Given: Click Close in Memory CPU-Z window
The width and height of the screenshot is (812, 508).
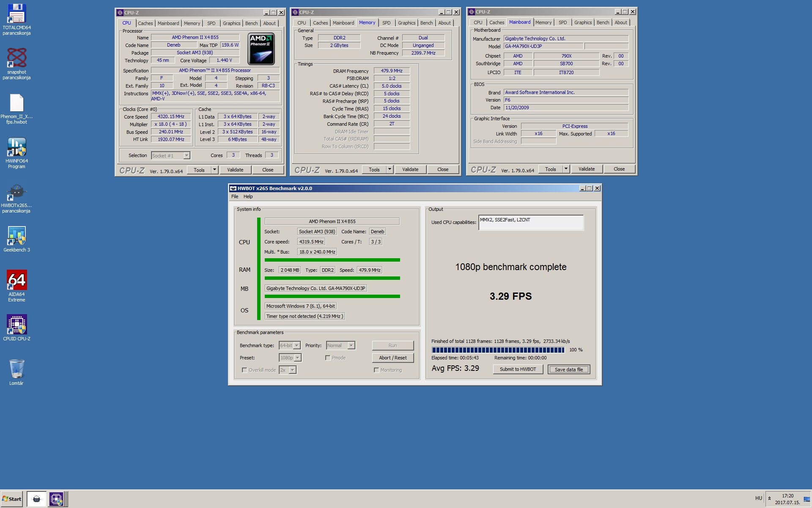Looking at the screenshot, I should point(443,169).
